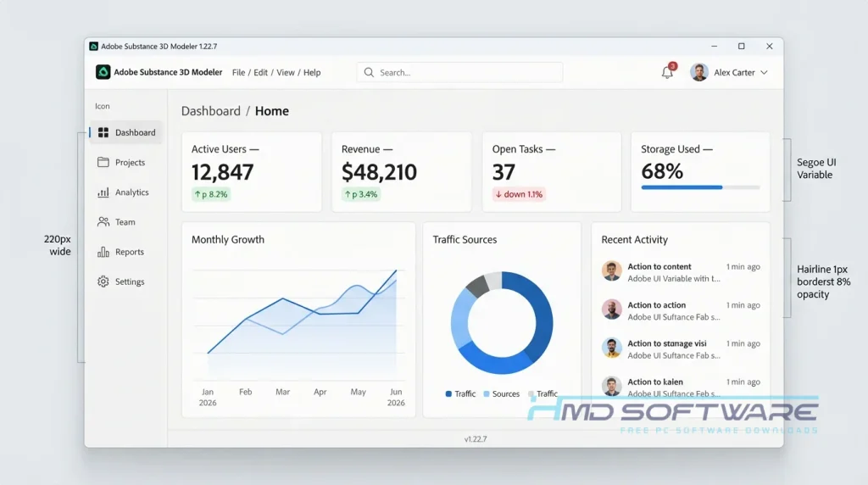This screenshot has height=485, width=868.
Task: Click the Analytics bar chart icon
Action: point(103,192)
